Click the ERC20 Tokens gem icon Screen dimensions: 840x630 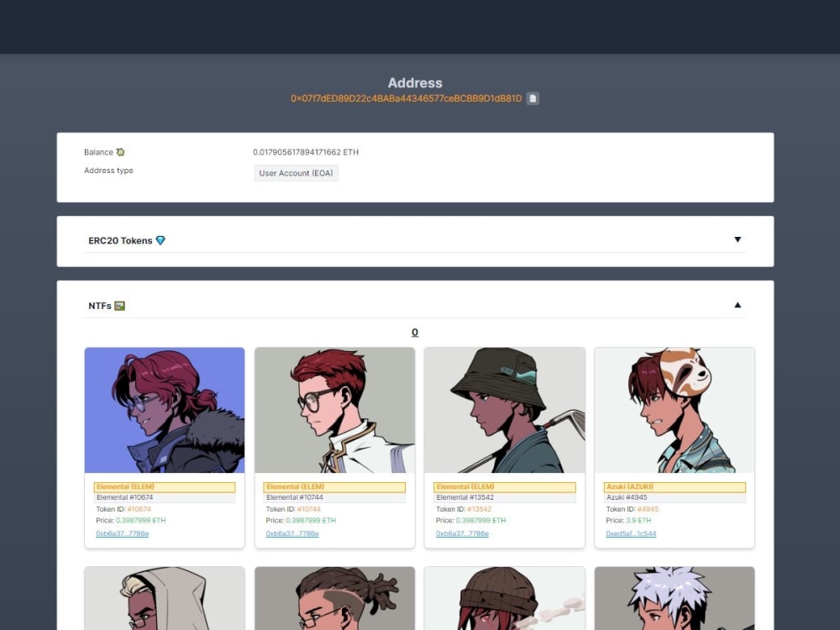pos(160,240)
